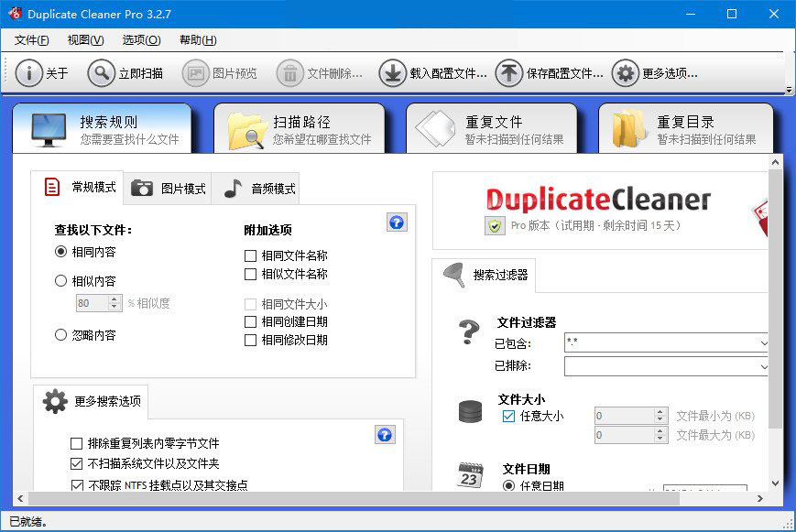Viewport: 796px width, 532px height.
Task: Decrease 文件最大为 size spinner
Action: [x=660, y=439]
